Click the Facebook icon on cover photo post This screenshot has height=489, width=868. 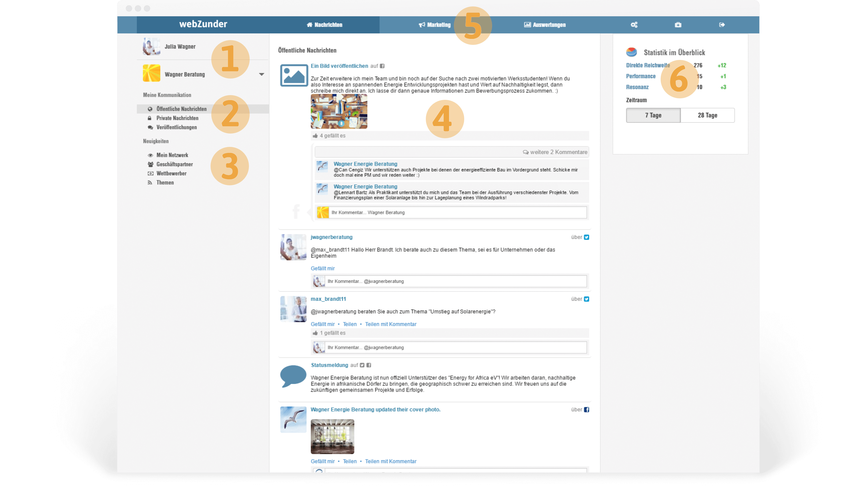(587, 409)
